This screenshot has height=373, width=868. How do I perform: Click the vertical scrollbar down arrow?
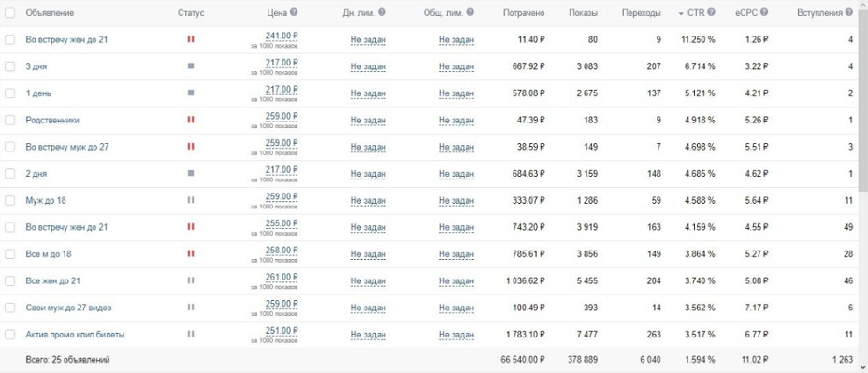pyautogui.click(x=863, y=366)
